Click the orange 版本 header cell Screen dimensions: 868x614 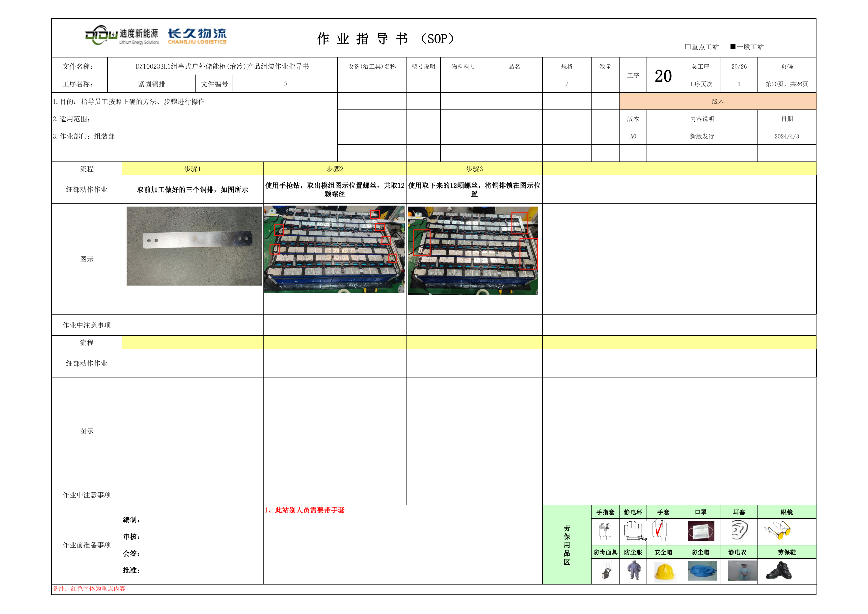(717, 101)
